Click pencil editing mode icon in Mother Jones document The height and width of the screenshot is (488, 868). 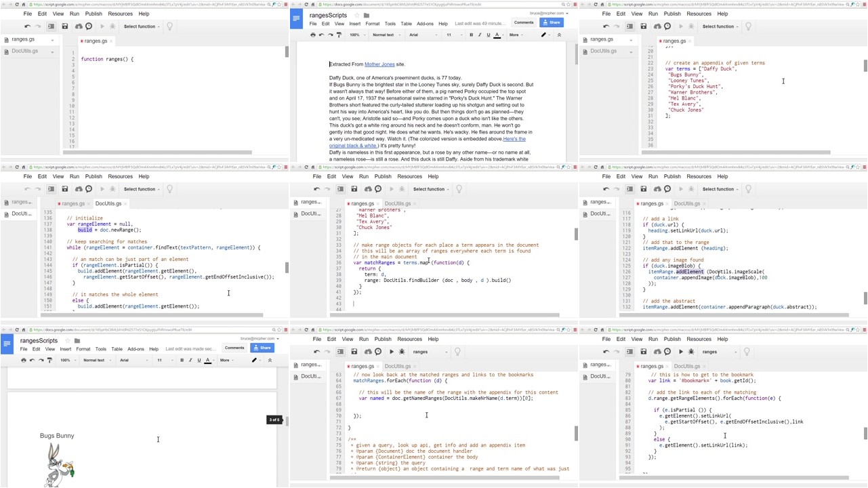[x=543, y=35]
